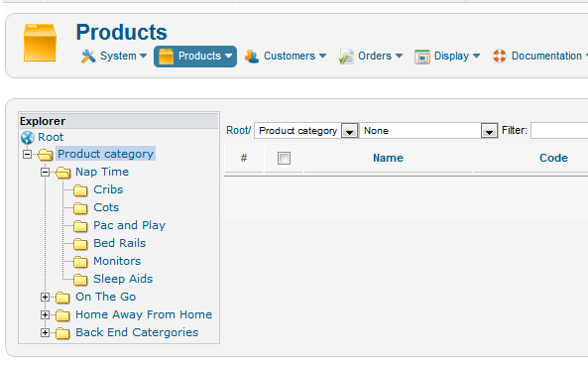588x366 pixels.
Task: Expand the Back End Catergories node
Action: click(45, 332)
